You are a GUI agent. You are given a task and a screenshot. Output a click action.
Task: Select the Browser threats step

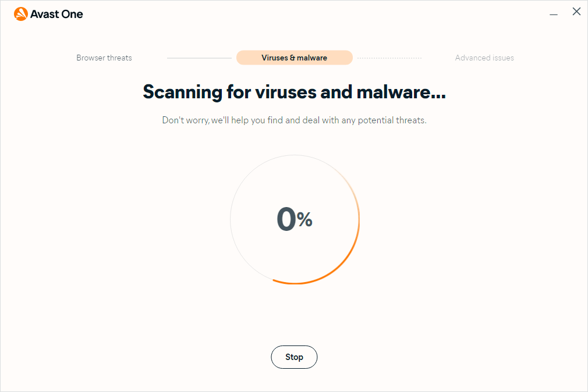(x=104, y=58)
